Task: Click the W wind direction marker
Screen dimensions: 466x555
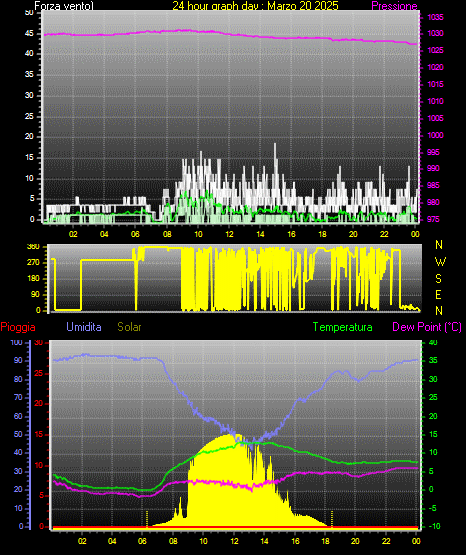Action: tap(440, 262)
